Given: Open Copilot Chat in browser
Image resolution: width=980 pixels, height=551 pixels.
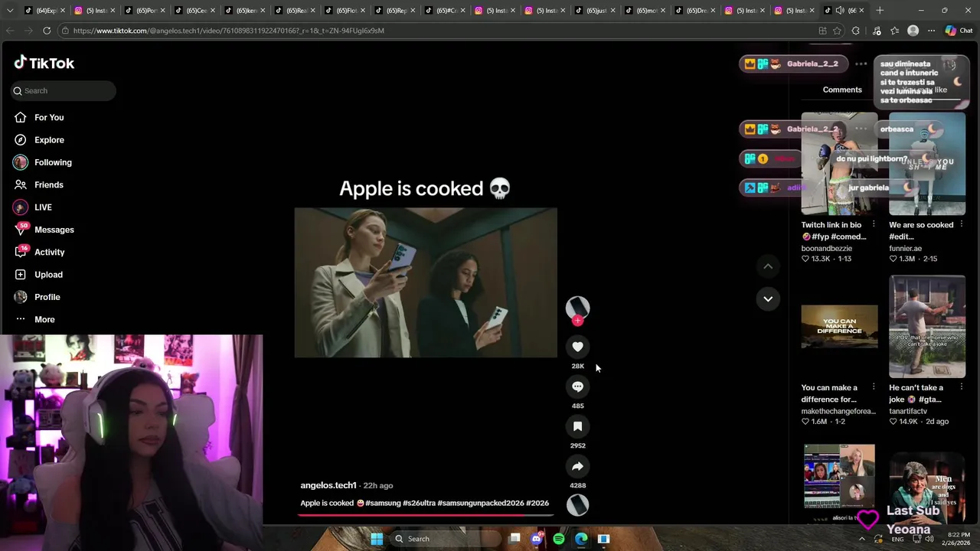Looking at the screenshot, I should click(959, 31).
